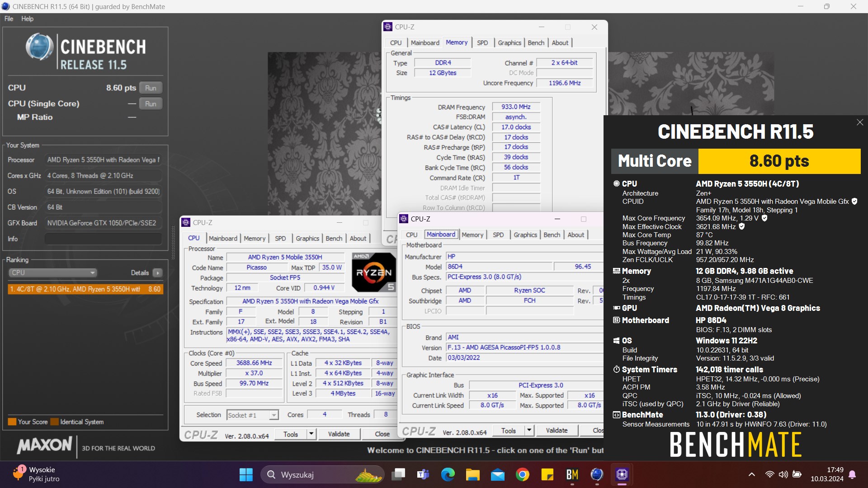Click the Ryzen 5 logo in CPU-Z

tap(374, 272)
